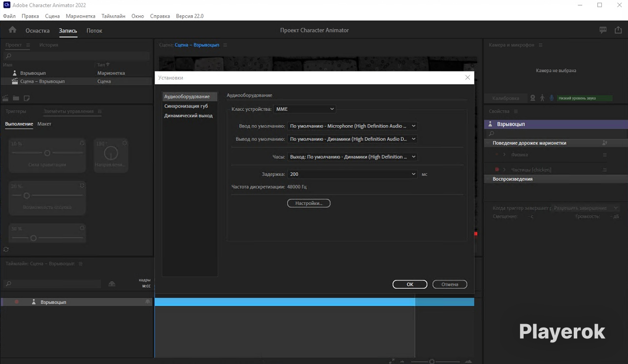Image resolution: width=628 pixels, height=364 pixels.
Task: Confirm preferences with the OK button
Action: click(x=410, y=284)
